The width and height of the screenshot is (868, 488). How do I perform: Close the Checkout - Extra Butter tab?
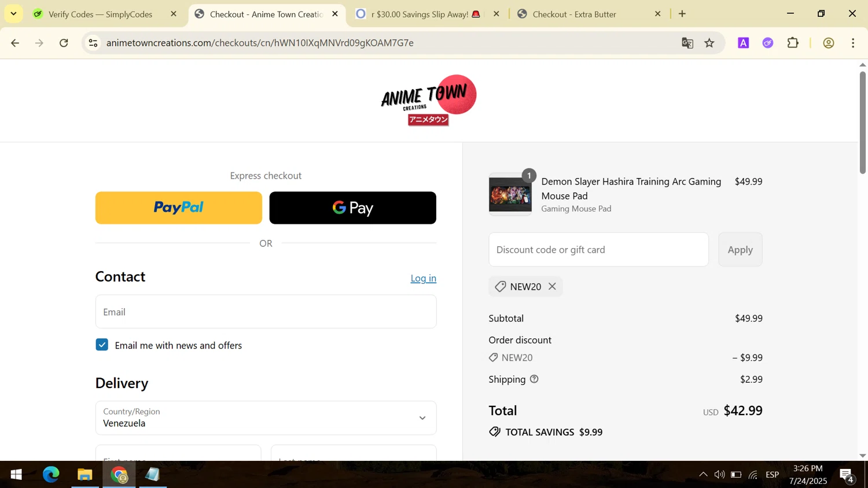pyautogui.click(x=657, y=14)
